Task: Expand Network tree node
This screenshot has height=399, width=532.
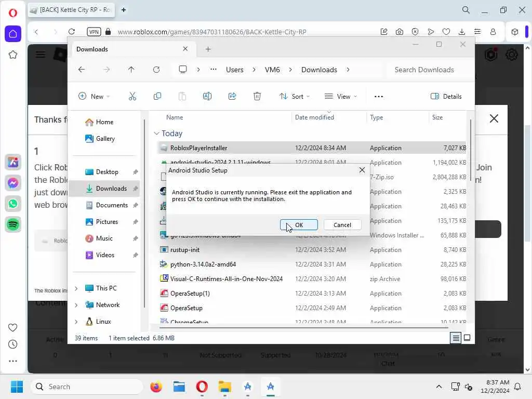Action: (76, 305)
